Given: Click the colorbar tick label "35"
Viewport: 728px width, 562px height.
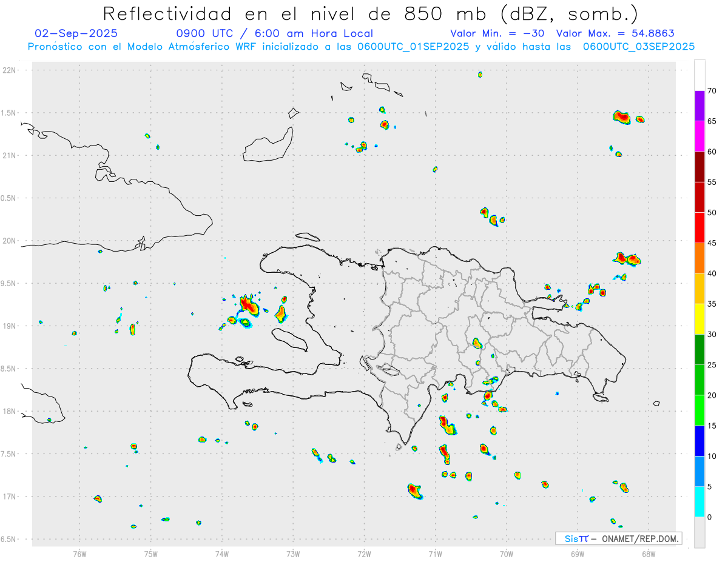Looking at the screenshot, I should coord(712,304).
